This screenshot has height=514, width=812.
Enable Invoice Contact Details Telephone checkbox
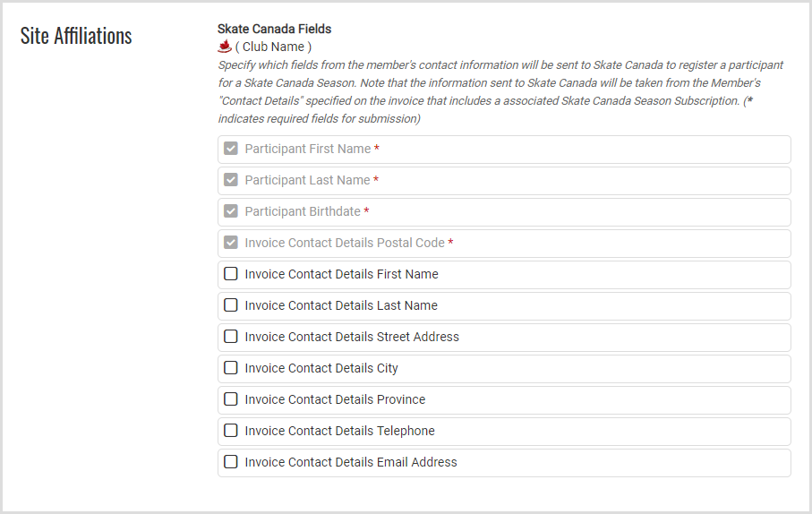coord(231,431)
